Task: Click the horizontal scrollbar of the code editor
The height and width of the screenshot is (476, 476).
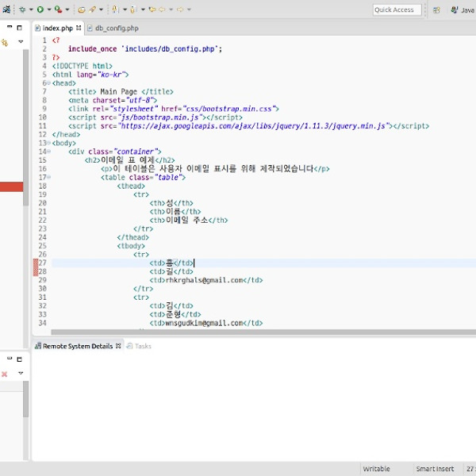Action: 263,332
